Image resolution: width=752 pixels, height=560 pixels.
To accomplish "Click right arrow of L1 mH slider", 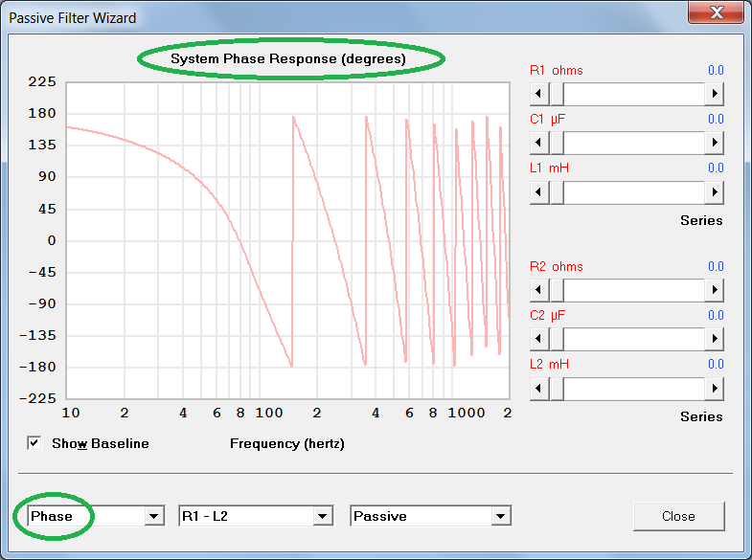I will tap(714, 192).
